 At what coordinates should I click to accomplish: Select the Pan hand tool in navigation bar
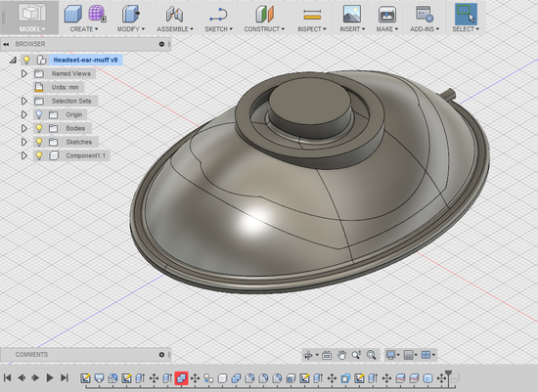click(341, 355)
